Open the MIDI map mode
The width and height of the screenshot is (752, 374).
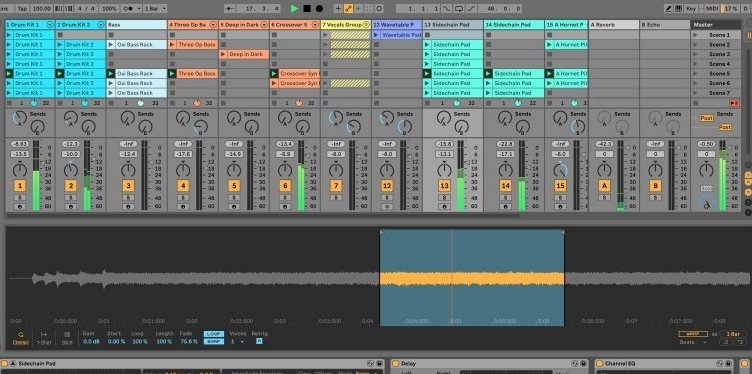pos(712,9)
